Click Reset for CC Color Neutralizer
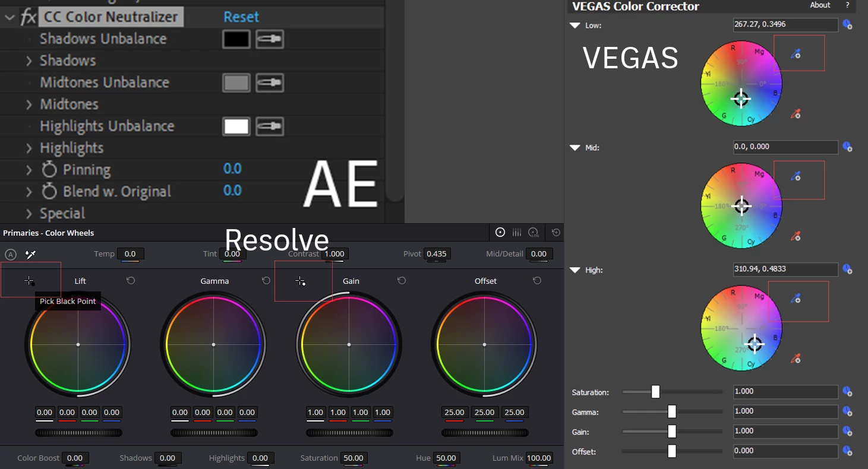 click(x=241, y=17)
